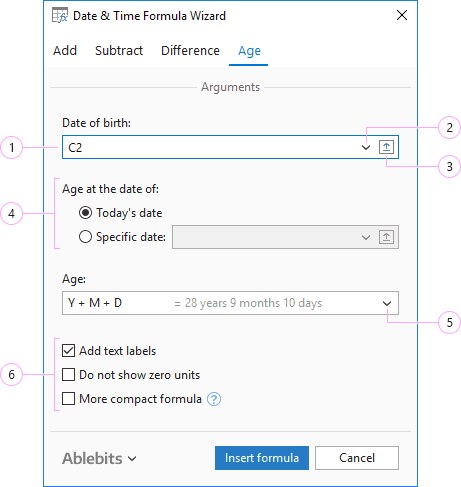Select the Specific date radio button
The height and width of the screenshot is (487, 461).
click(85, 237)
